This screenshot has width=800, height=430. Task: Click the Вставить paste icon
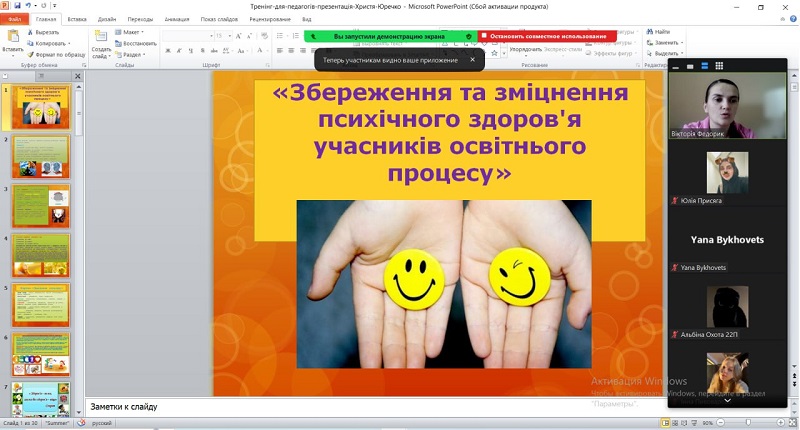click(13, 37)
